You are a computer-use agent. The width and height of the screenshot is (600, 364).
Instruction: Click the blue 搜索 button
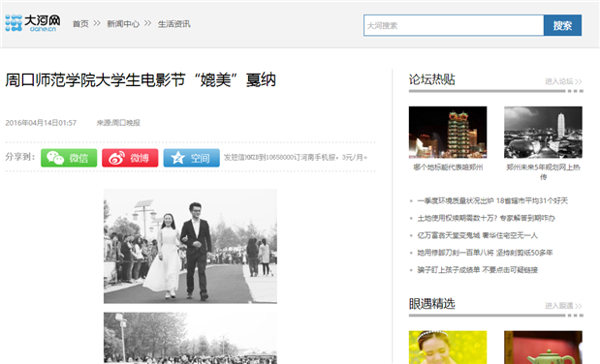point(562,25)
